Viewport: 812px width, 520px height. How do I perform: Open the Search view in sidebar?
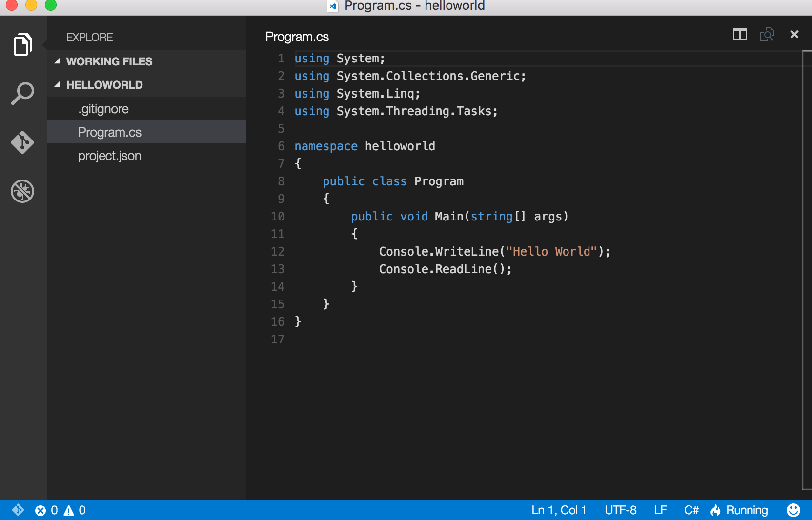click(x=22, y=93)
